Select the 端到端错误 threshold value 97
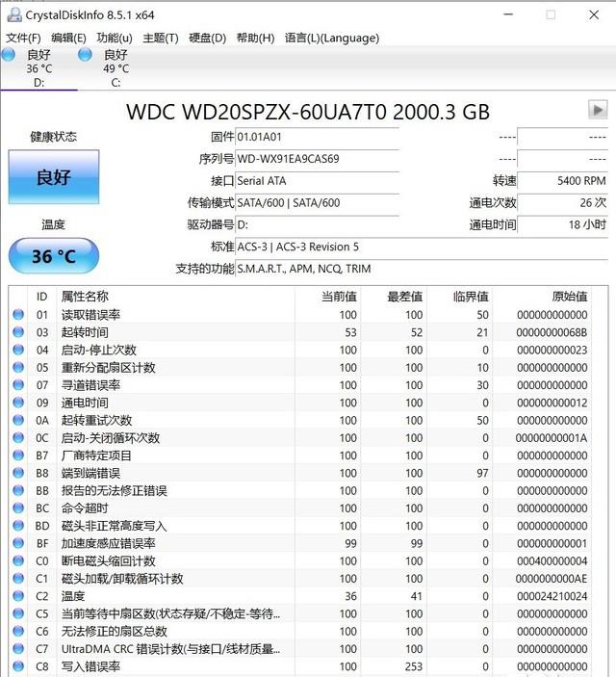This screenshot has width=616, height=677. pyautogui.click(x=482, y=473)
